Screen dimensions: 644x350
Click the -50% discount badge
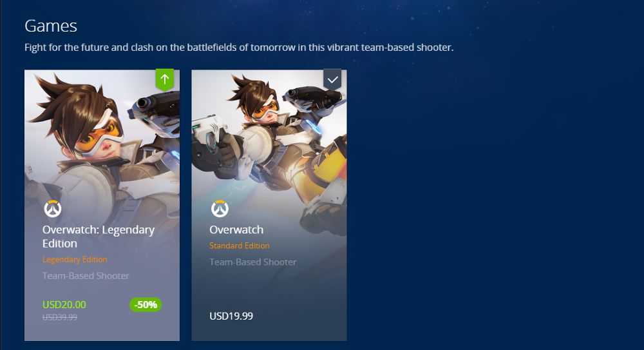(x=146, y=305)
